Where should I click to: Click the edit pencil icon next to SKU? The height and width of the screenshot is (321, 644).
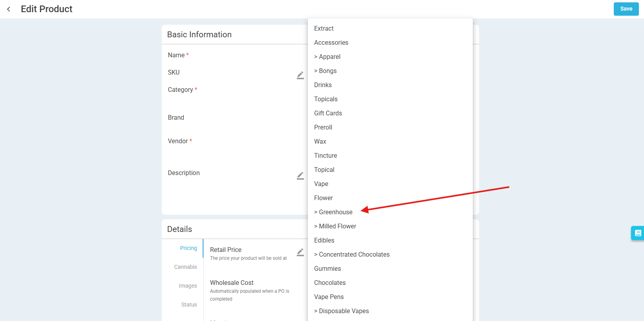click(300, 75)
